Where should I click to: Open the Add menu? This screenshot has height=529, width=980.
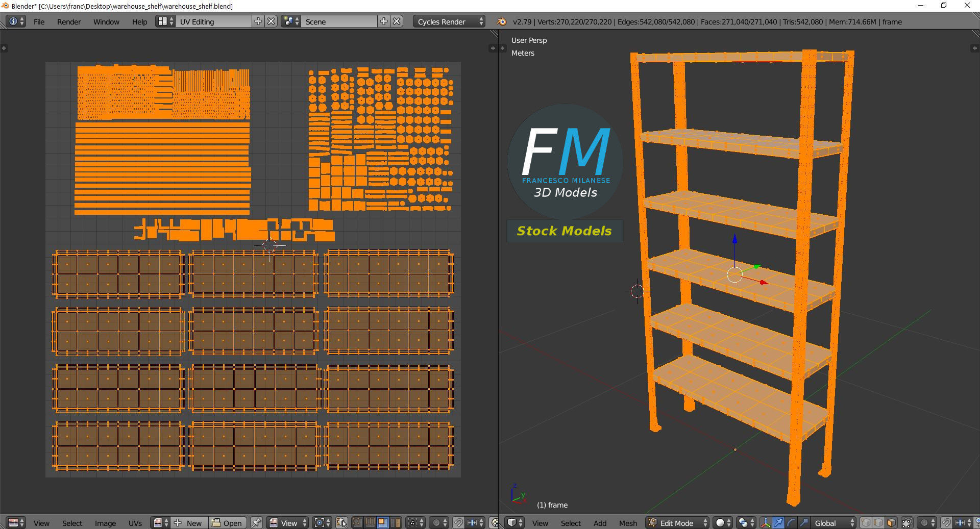click(x=600, y=523)
